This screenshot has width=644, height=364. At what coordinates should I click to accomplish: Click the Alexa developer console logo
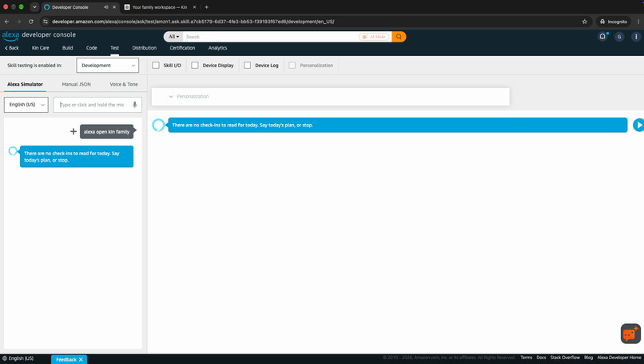coord(39,35)
